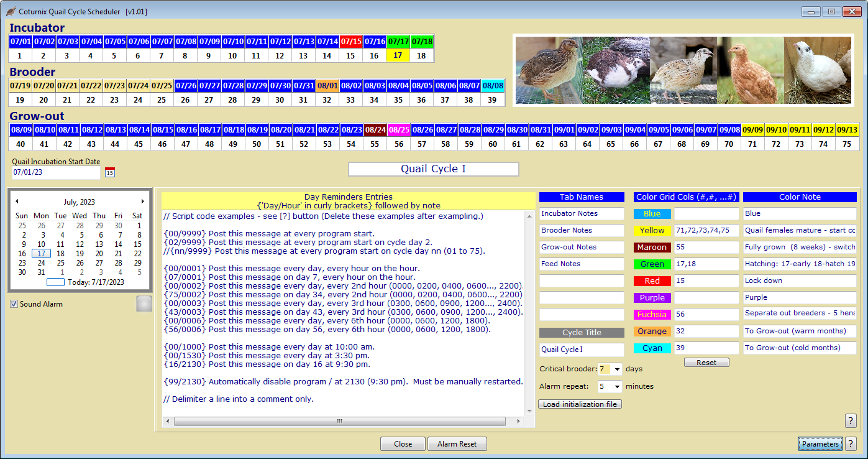The height and width of the screenshot is (459, 868).
Task: Open the Alarm repeat minutes dropdown
Action: tap(615, 386)
